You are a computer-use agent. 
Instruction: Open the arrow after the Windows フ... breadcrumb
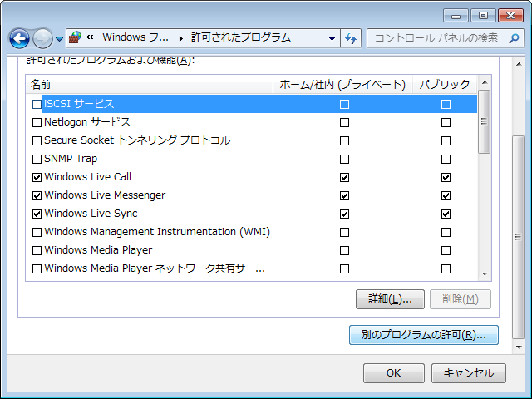click(181, 38)
